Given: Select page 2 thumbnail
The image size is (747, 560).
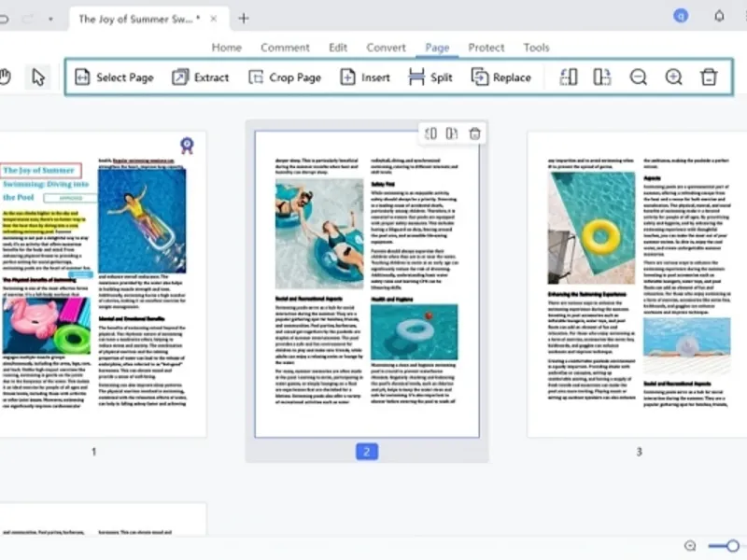Looking at the screenshot, I should click(367, 285).
